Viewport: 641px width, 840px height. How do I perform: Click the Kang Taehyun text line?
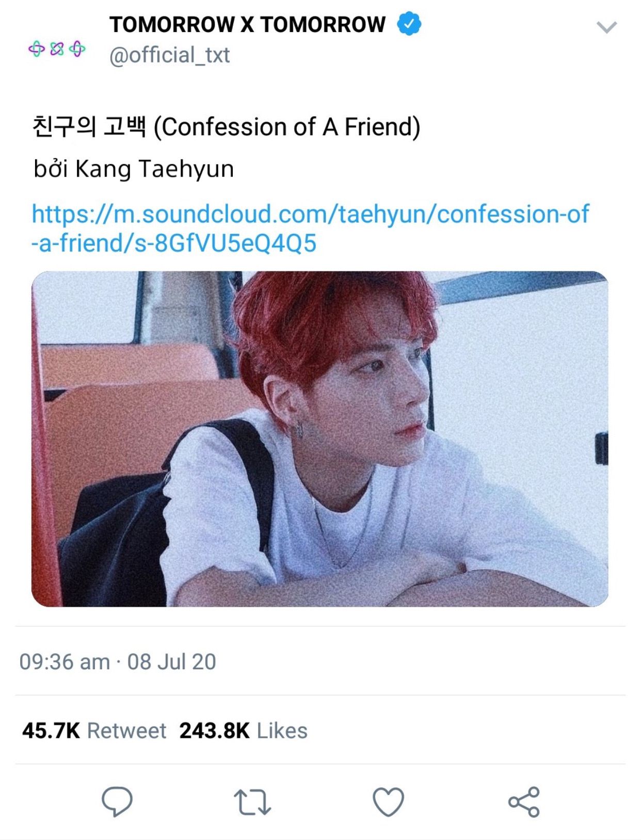134,169
